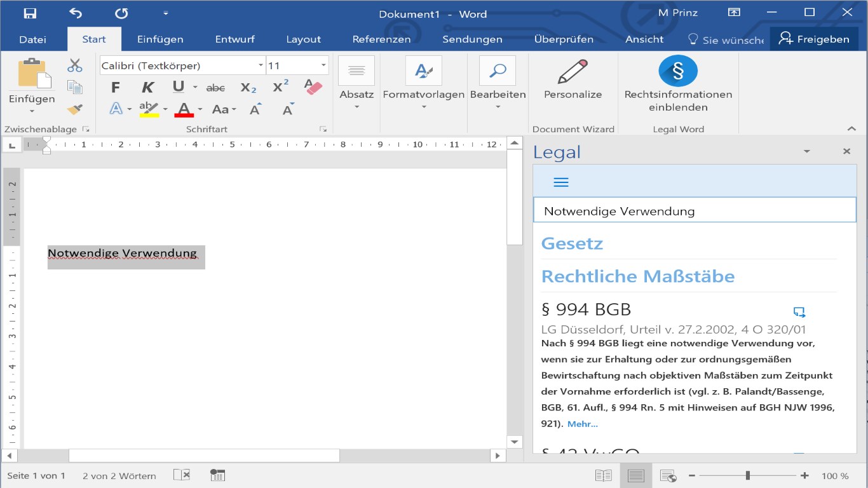Screen dimensions: 868x488
Task: Toggle italic formatting (K)
Action: pyautogui.click(x=148, y=88)
